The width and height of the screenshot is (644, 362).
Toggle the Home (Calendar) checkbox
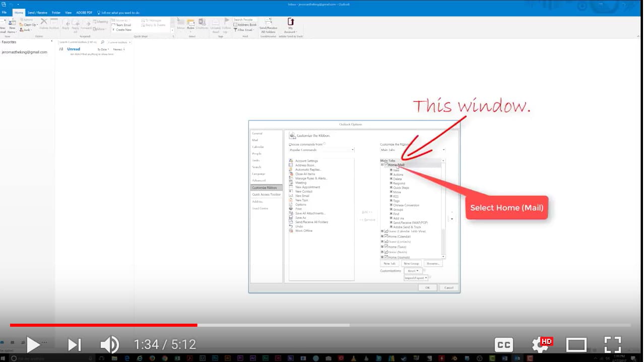pyautogui.click(x=385, y=236)
